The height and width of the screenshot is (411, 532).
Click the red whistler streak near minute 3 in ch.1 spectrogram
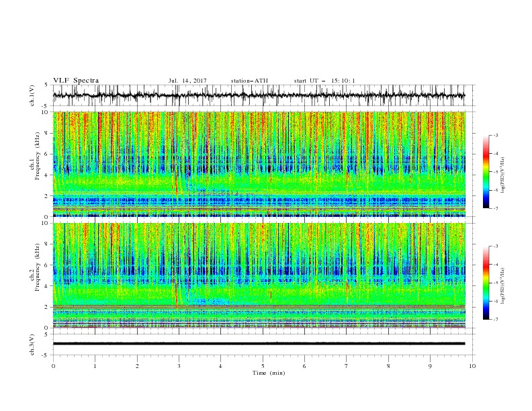(x=176, y=183)
